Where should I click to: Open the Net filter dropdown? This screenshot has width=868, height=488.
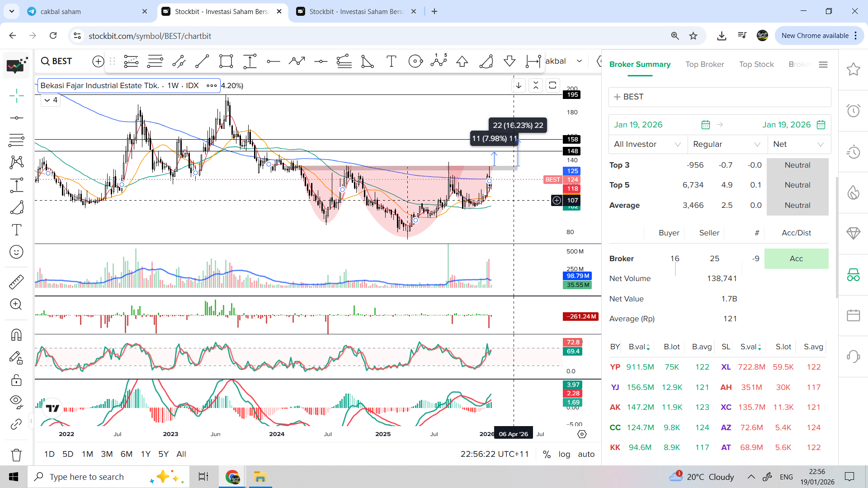[798, 144]
